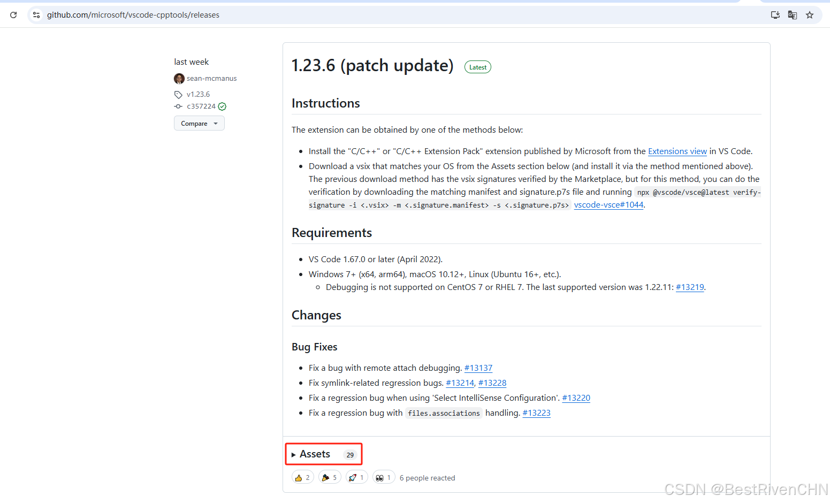
Task: Click the Assets count badge 29
Action: (350, 455)
